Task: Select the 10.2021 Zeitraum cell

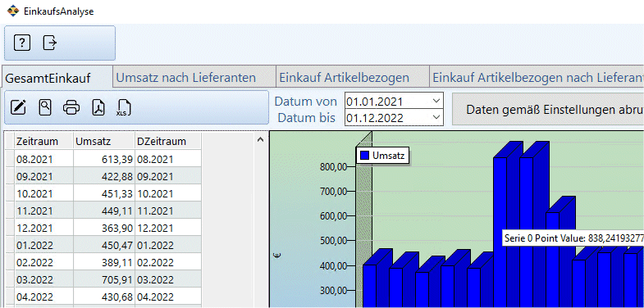Action: click(43, 194)
